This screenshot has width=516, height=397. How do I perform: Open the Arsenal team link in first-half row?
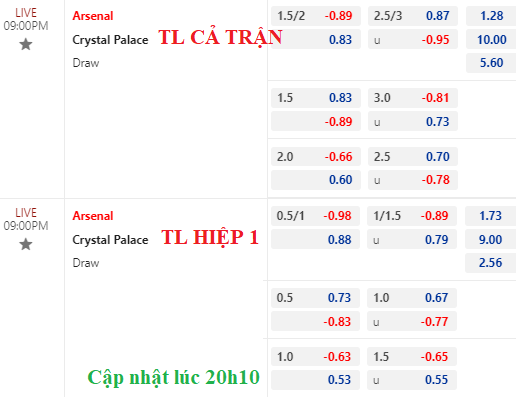pos(93,216)
